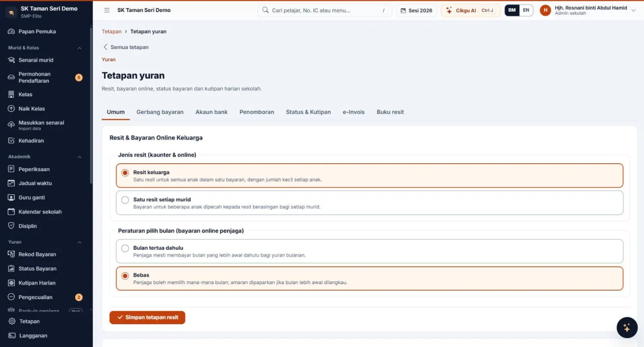Click the Jadual waktu calendar icon
This screenshot has width=644, height=347.
click(x=12, y=183)
